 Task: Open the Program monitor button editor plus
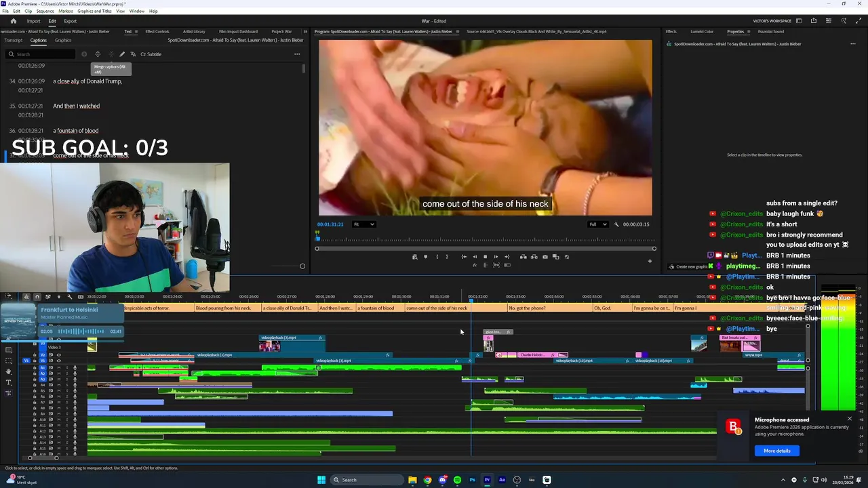(x=650, y=261)
